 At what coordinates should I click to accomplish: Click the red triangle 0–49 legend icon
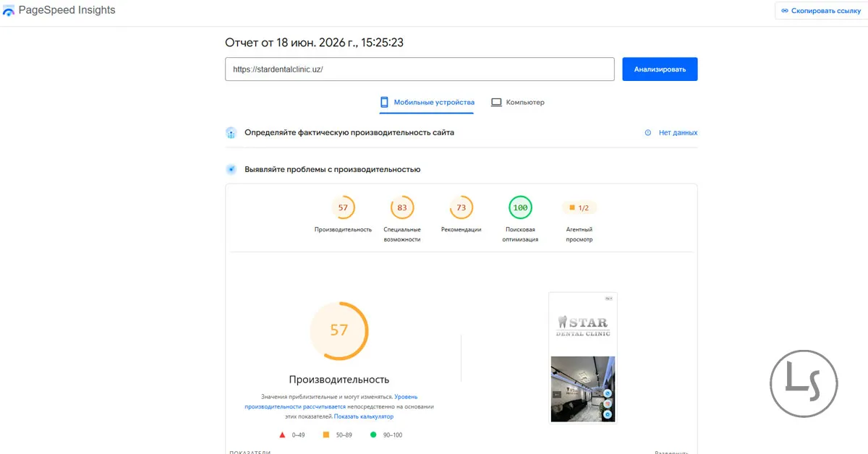tap(283, 435)
